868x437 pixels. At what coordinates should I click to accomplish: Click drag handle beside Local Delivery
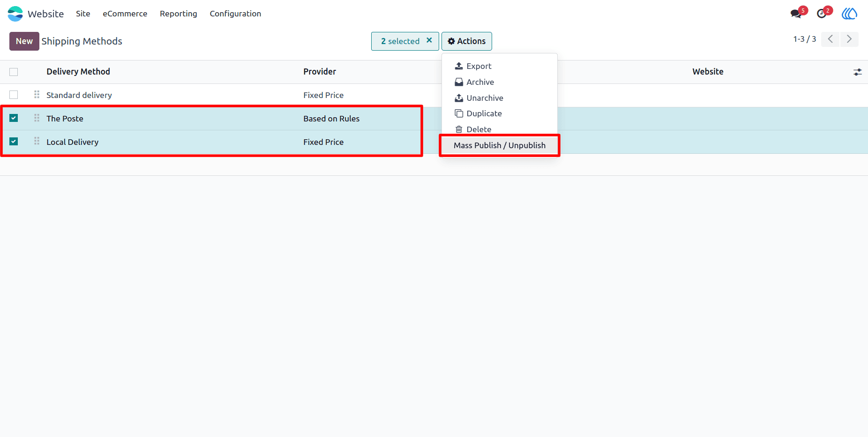click(37, 142)
